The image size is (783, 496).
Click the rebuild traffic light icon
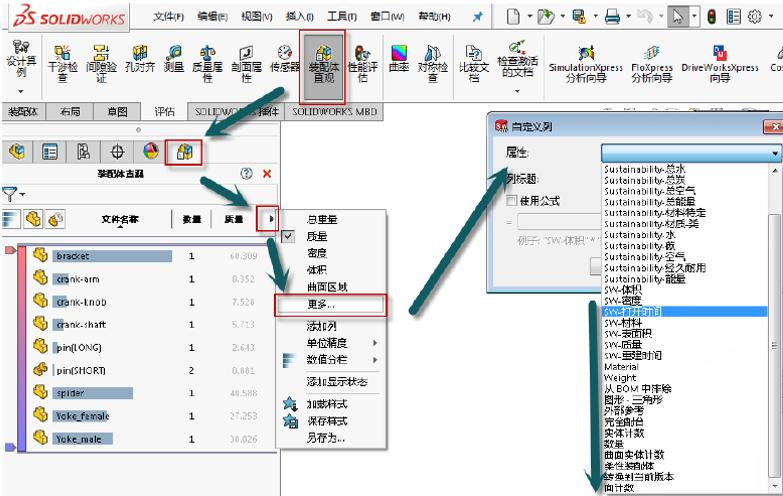pos(712,16)
